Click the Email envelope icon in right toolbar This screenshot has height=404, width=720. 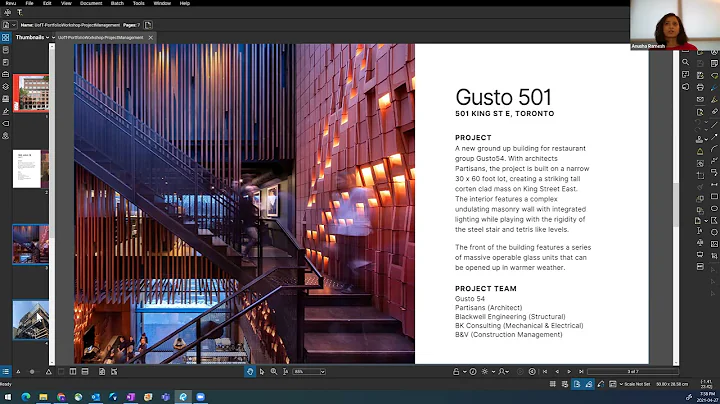coord(700,99)
